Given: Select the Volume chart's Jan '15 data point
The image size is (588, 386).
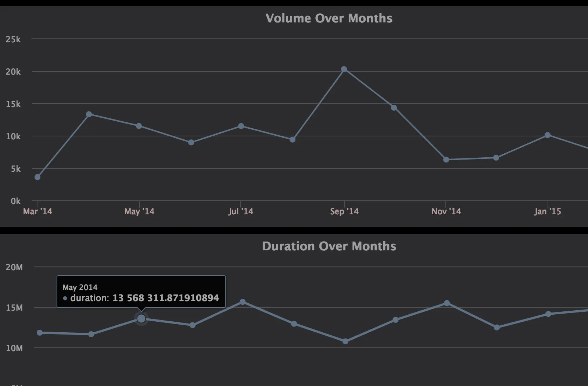Looking at the screenshot, I should (x=548, y=135).
